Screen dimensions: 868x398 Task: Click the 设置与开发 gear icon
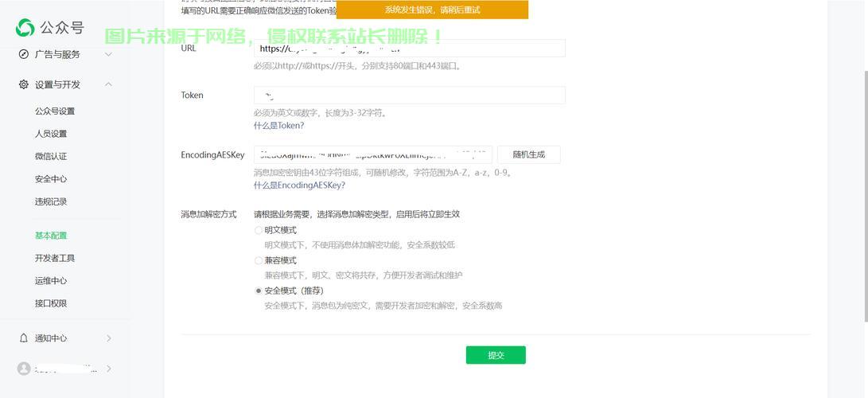[23, 84]
